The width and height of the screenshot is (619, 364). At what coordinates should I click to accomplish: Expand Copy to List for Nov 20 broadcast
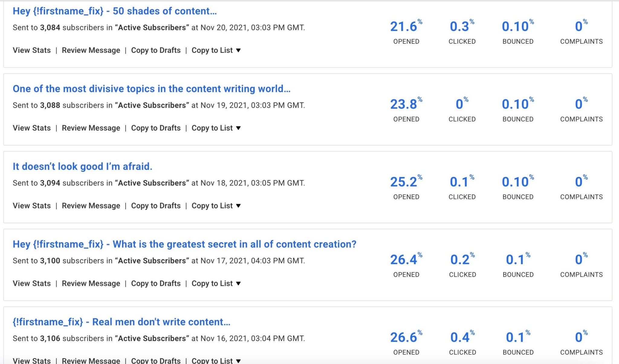coord(216,50)
